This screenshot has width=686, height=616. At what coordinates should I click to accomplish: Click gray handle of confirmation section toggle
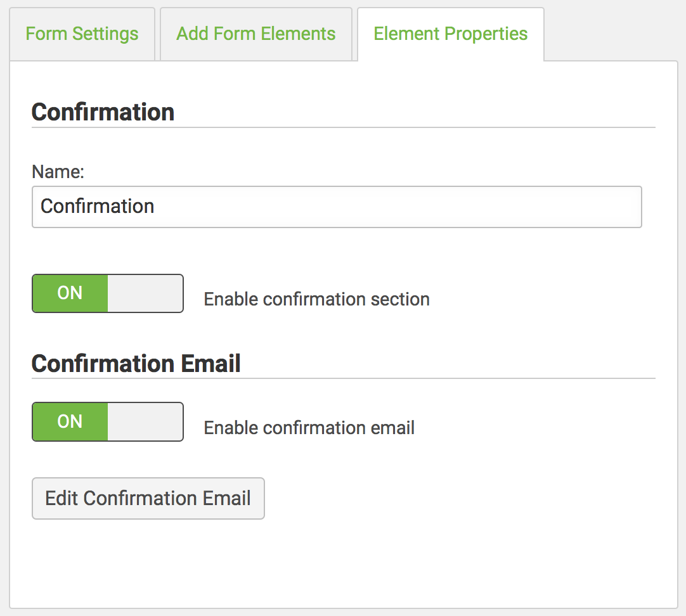(145, 293)
